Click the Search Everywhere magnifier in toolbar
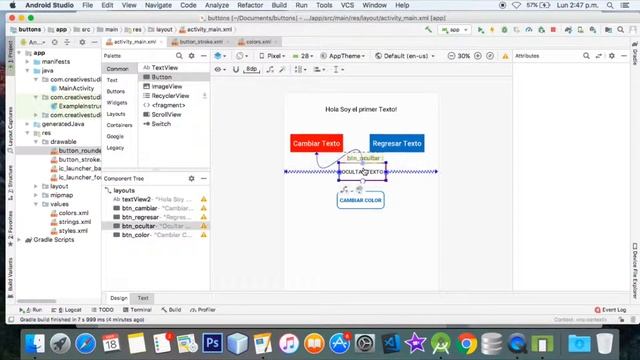The width and height of the screenshot is (640, 360). [x=620, y=30]
